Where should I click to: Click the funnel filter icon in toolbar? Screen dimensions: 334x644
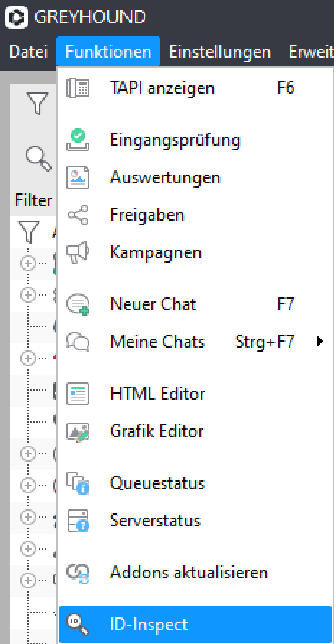[38, 104]
